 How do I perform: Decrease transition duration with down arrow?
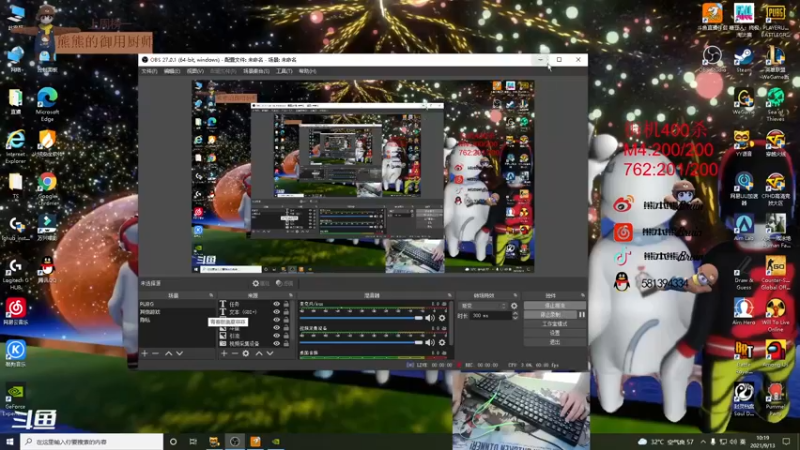tap(515, 318)
